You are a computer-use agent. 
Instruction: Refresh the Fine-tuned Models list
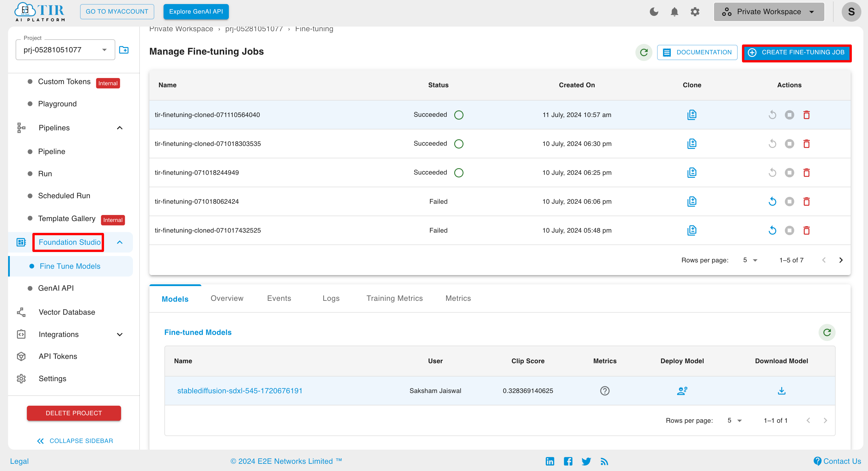tap(827, 333)
